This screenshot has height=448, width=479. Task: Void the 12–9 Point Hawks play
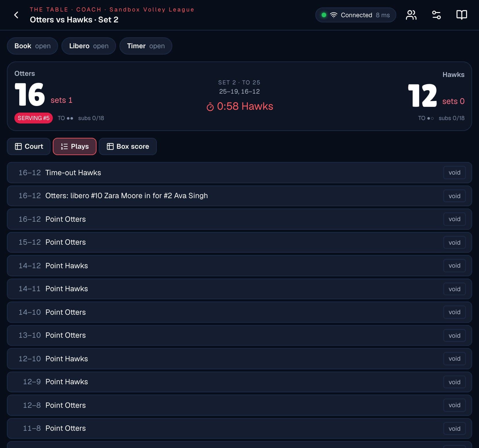click(454, 382)
